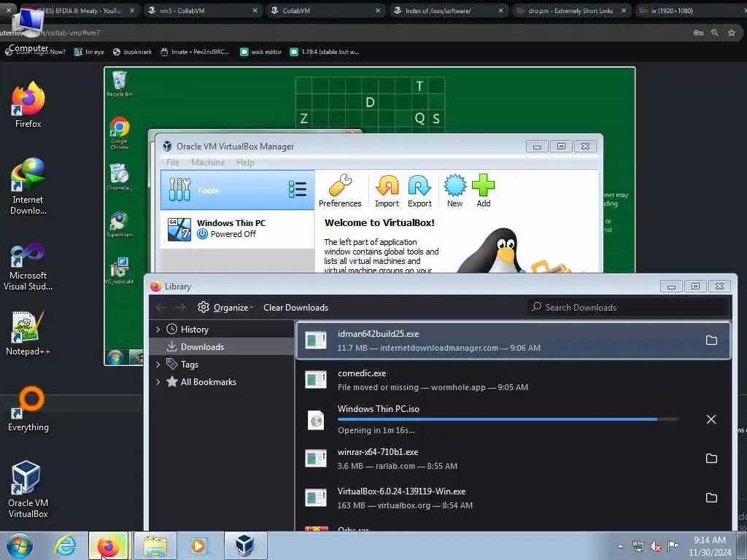
Task: Click tmate bookmark in bookmarks bar
Action: click(195, 52)
